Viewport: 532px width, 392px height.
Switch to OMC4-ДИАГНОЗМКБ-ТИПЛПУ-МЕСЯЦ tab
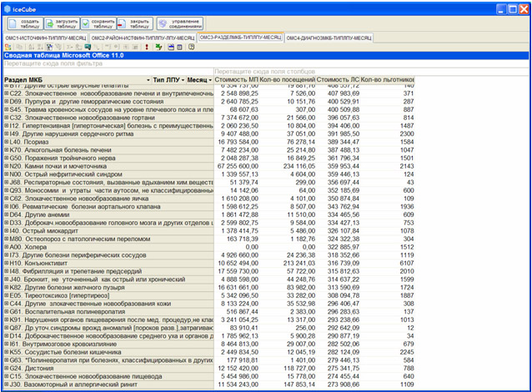(x=330, y=38)
